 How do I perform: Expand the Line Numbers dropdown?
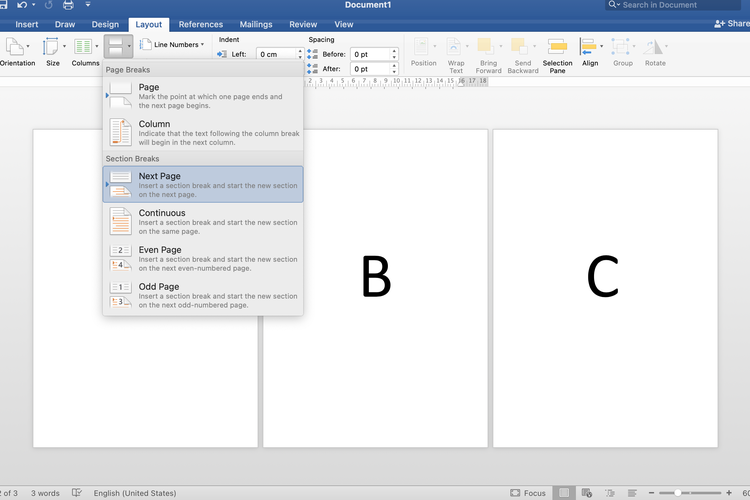click(x=173, y=44)
